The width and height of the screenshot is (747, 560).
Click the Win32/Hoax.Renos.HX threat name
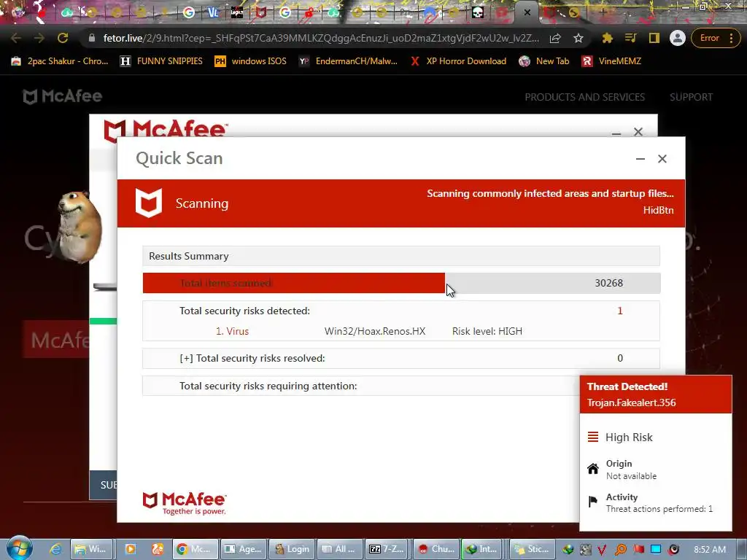pyautogui.click(x=375, y=332)
